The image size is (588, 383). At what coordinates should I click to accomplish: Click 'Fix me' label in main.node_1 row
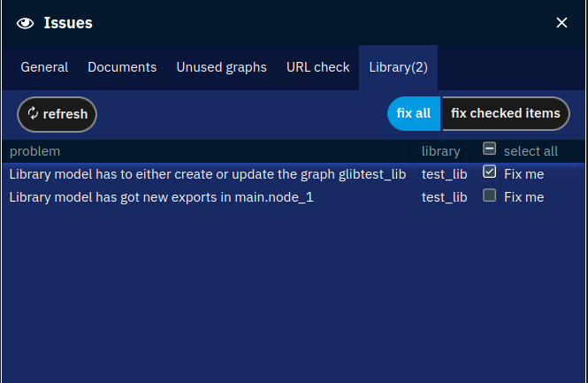[x=523, y=197]
